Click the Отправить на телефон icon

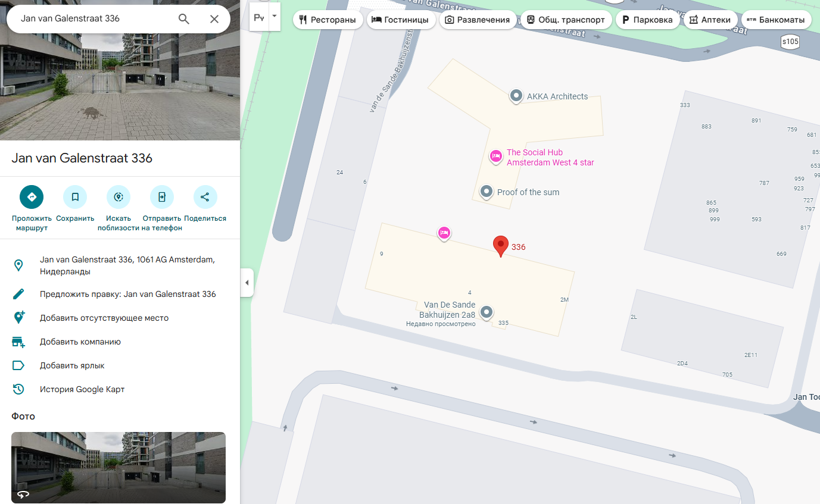(161, 197)
